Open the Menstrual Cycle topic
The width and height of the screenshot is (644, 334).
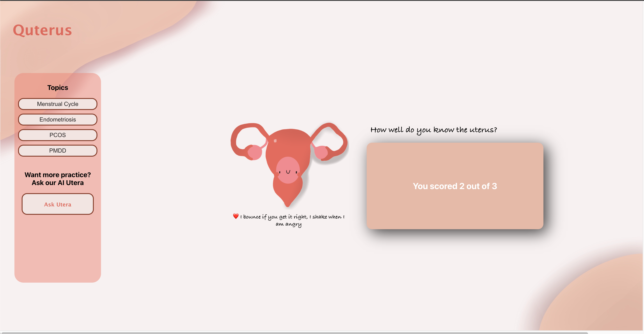point(57,104)
